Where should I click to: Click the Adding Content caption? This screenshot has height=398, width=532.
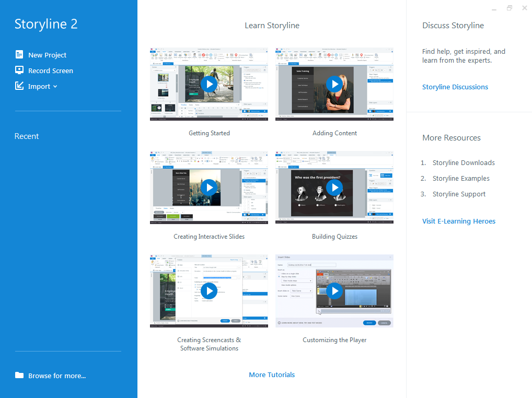click(334, 133)
